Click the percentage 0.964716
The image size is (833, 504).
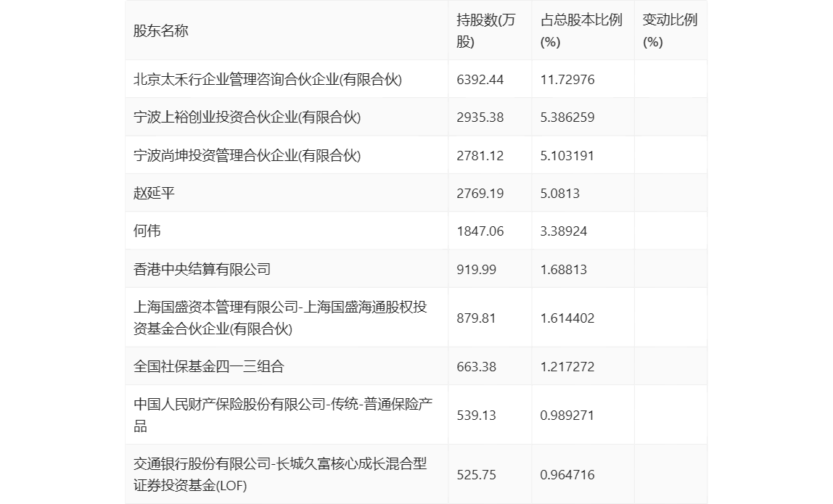pyautogui.click(x=567, y=475)
